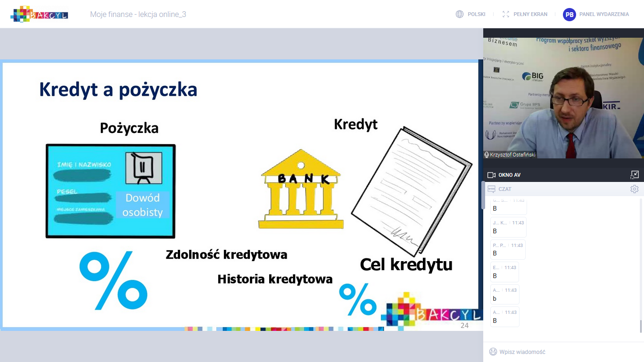Click the Krzysztof Ostafiński name label
The image size is (644, 362).
pos(512,155)
